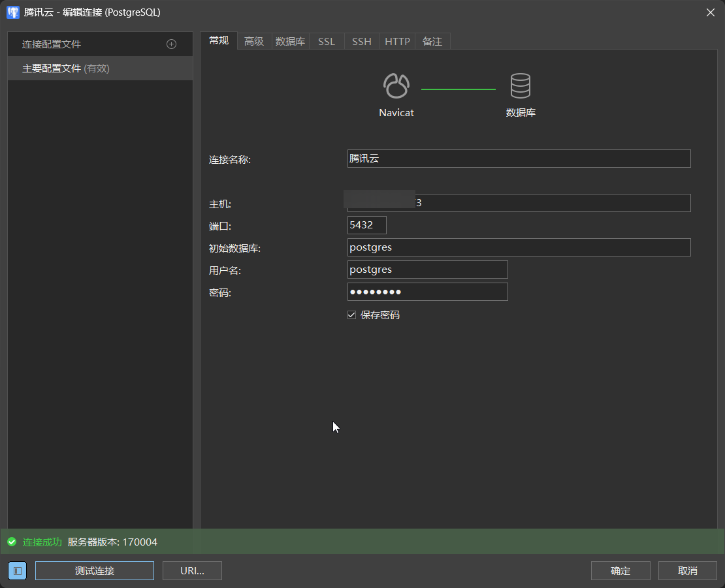Click the green connection success check icon
Viewport: 725px width, 588px height.
(x=12, y=542)
